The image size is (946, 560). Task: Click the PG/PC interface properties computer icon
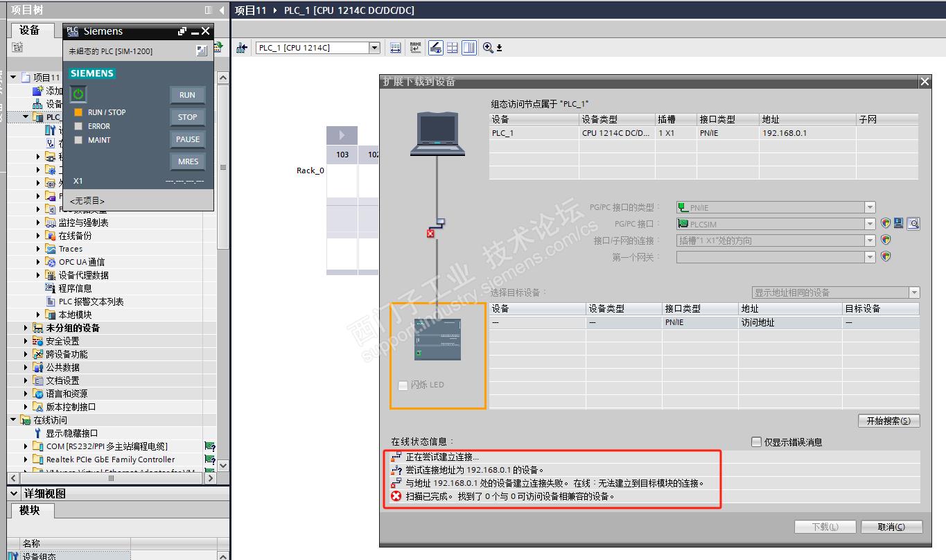[899, 223]
